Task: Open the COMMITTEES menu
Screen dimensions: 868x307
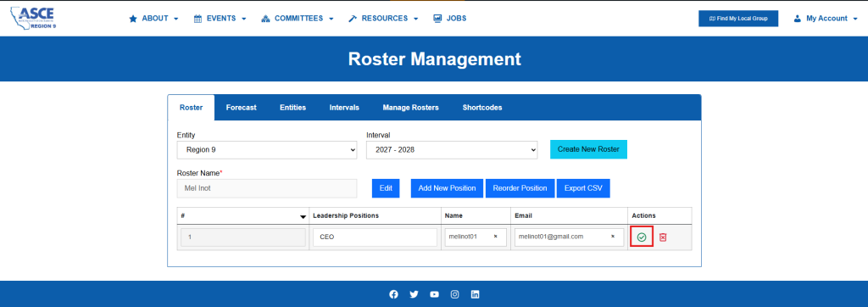Action: coord(298,19)
